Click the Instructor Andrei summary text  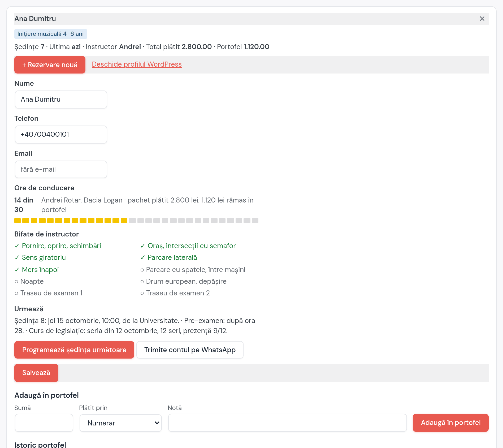113,47
